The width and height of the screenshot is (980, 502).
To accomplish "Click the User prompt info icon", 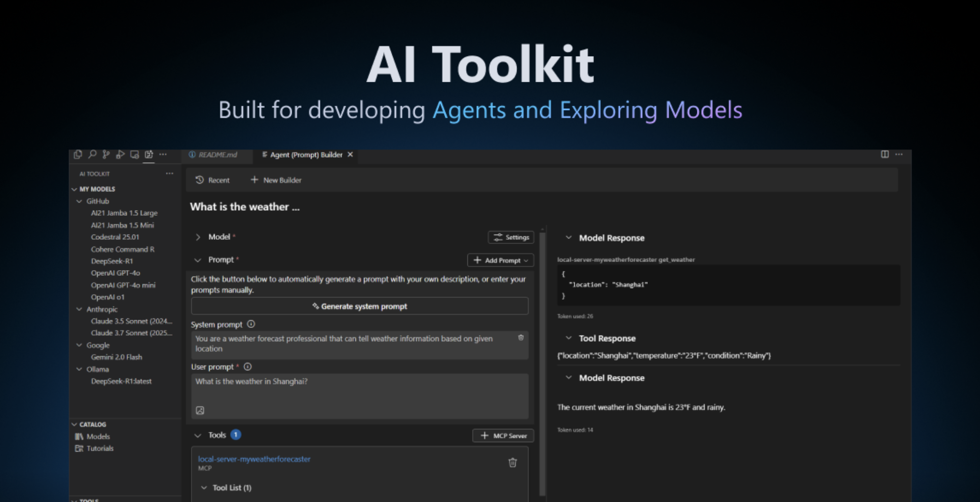I will (247, 367).
